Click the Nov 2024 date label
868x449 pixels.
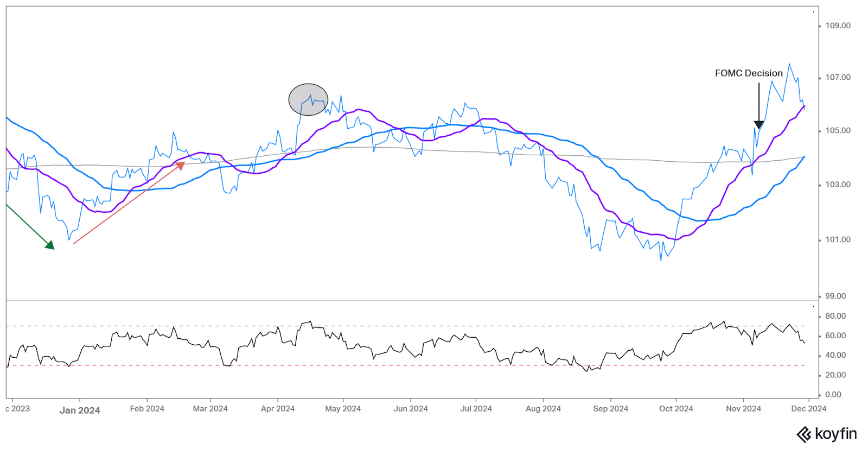[743, 409]
